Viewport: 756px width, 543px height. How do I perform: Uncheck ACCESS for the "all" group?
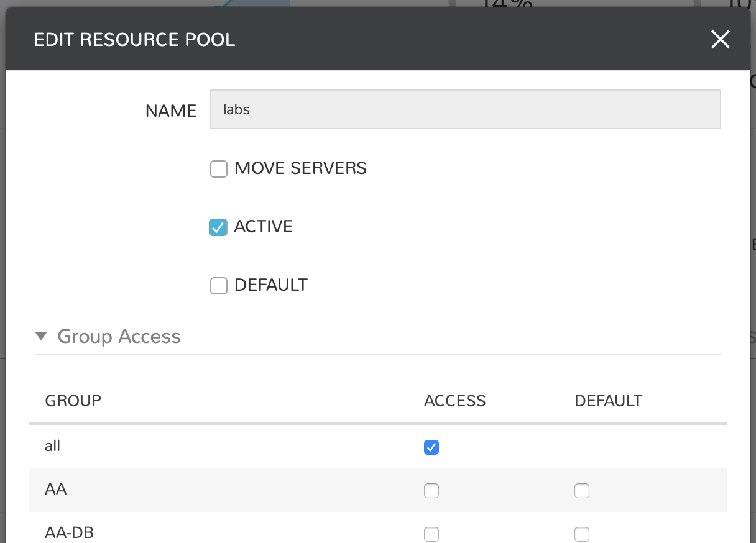tap(431, 446)
